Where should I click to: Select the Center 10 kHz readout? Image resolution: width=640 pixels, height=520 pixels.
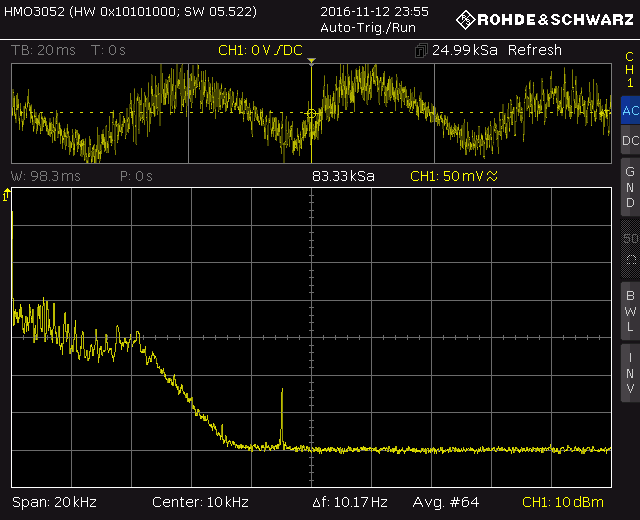coord(200,502)
